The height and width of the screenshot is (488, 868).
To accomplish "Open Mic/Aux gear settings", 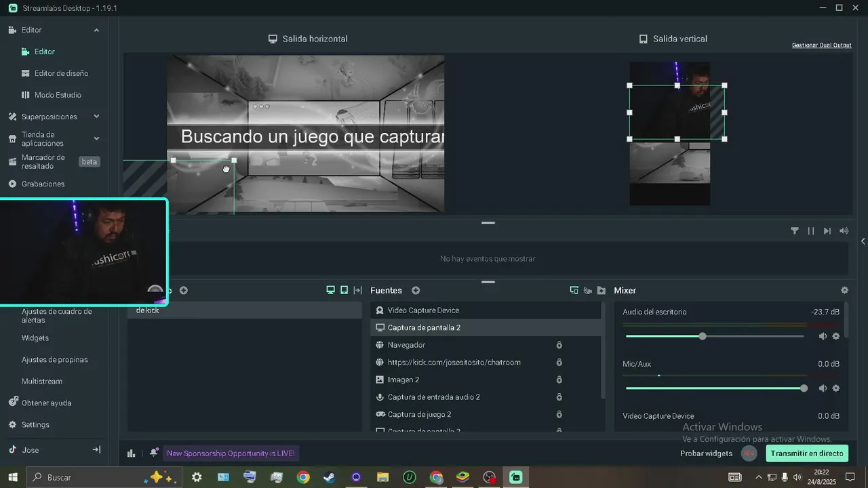I will 836,388.
